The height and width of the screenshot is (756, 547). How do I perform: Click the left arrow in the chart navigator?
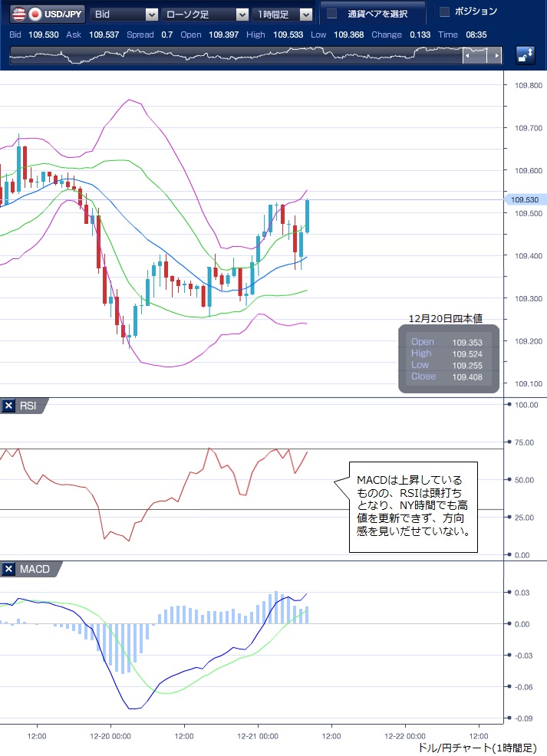(466, 56)
